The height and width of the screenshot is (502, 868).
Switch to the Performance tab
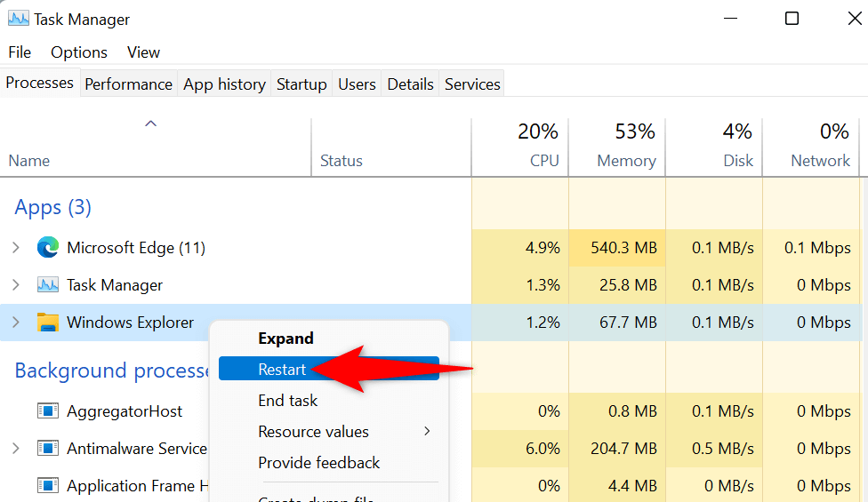click(x=128, y=84)
